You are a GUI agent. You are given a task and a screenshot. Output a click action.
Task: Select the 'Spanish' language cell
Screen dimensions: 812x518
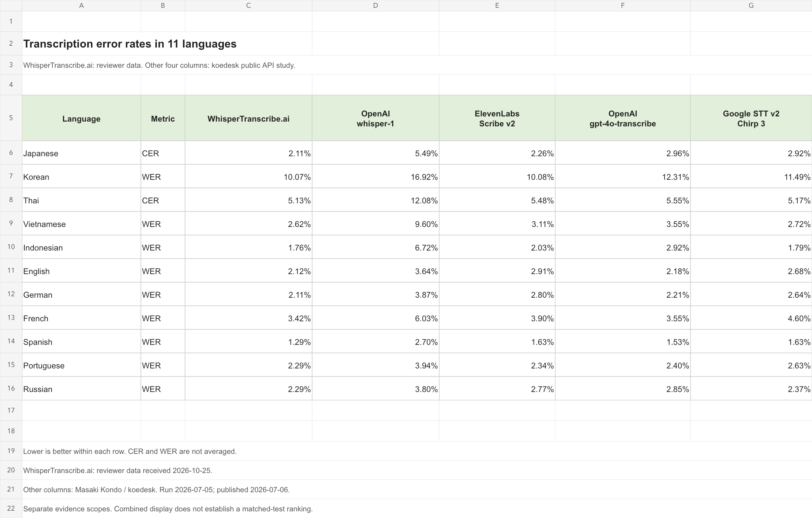[x=81, y=342]
